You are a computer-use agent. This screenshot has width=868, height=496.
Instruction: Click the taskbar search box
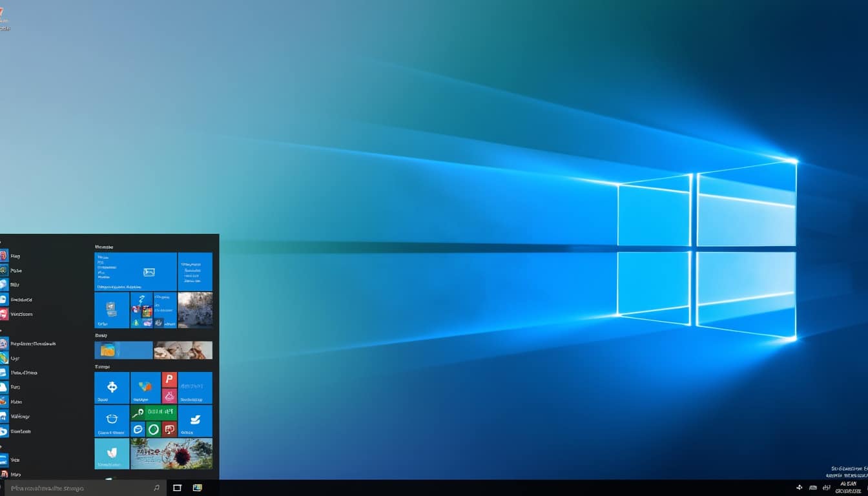pos(84,488)
